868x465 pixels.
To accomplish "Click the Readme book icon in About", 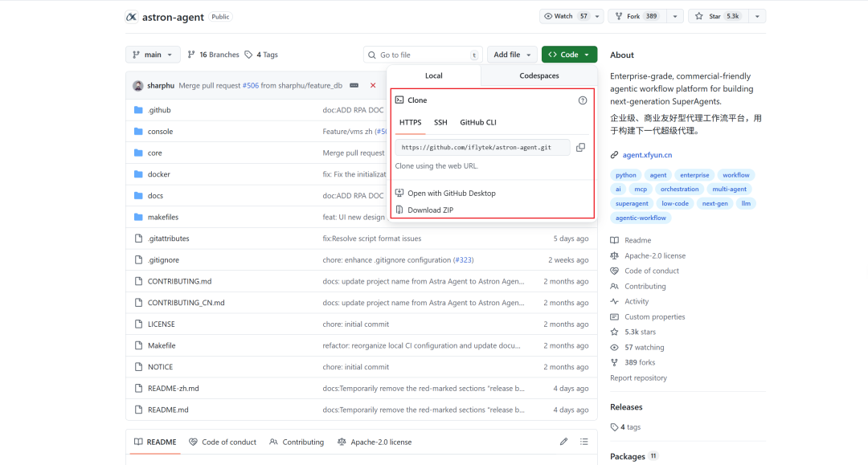I will [615, 240].
